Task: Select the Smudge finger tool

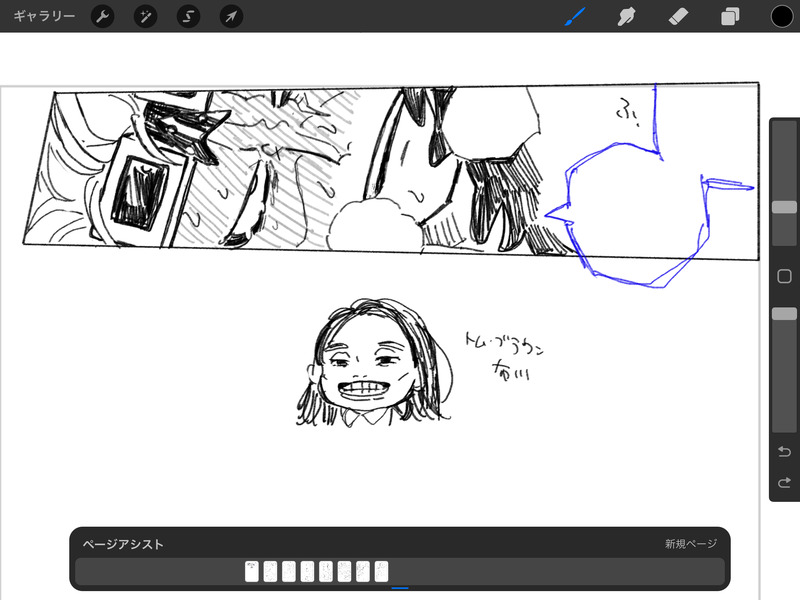Action: (626, 16)
